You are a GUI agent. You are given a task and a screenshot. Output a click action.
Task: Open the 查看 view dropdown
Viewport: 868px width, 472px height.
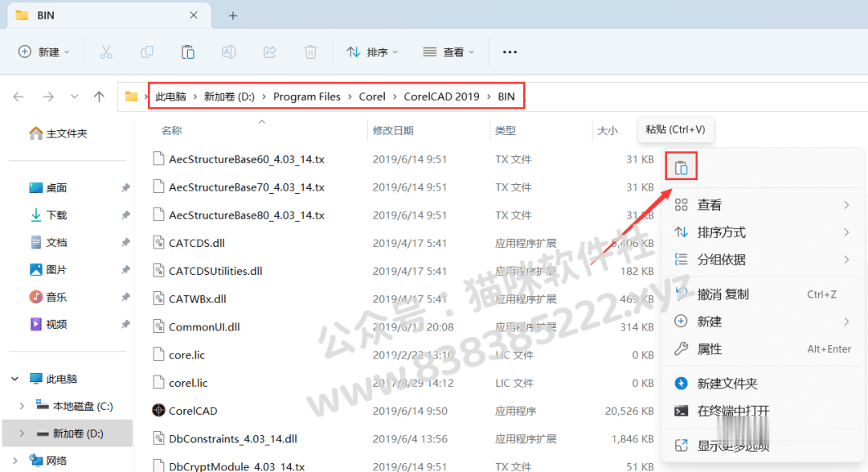448,52
